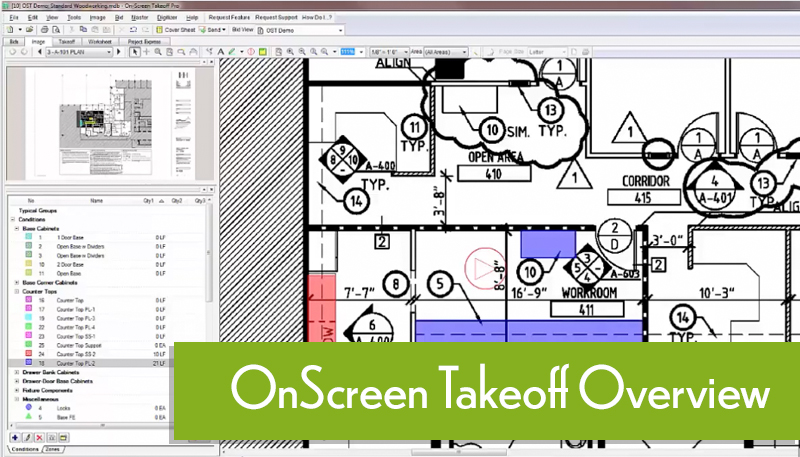Open the Bid View OST Demo dropdown
Screen dimensions: 800x457
coord(300,31)
